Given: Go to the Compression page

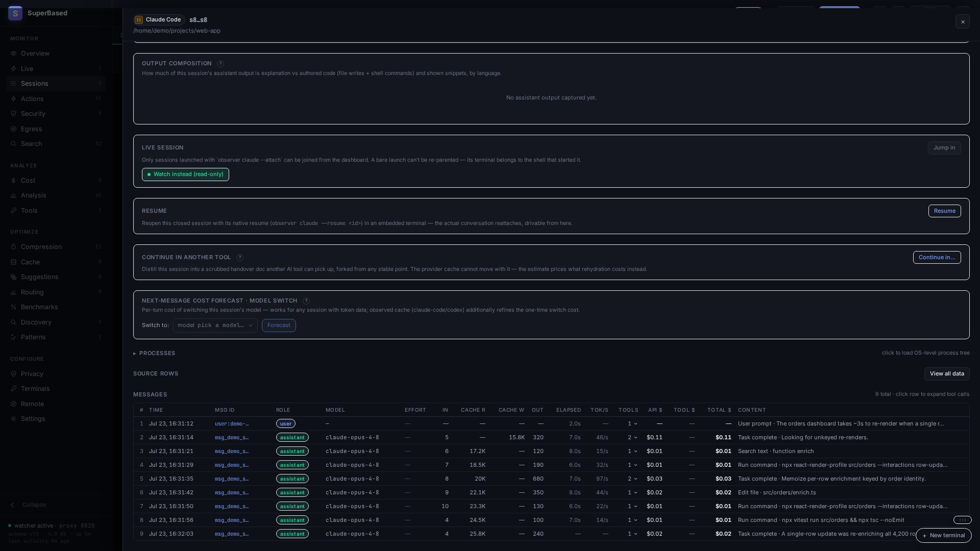Looking at the screenshot, I should (56, 247).
